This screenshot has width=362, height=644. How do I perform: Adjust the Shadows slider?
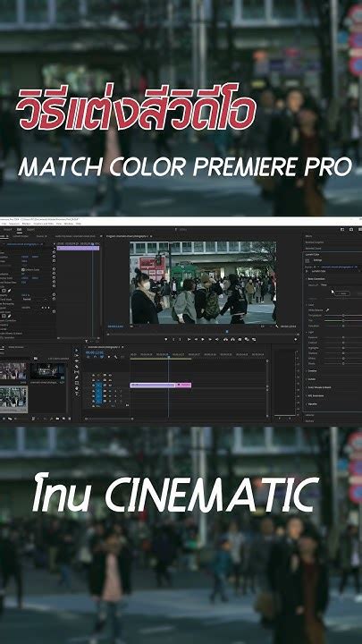click(x=343, y=353)
